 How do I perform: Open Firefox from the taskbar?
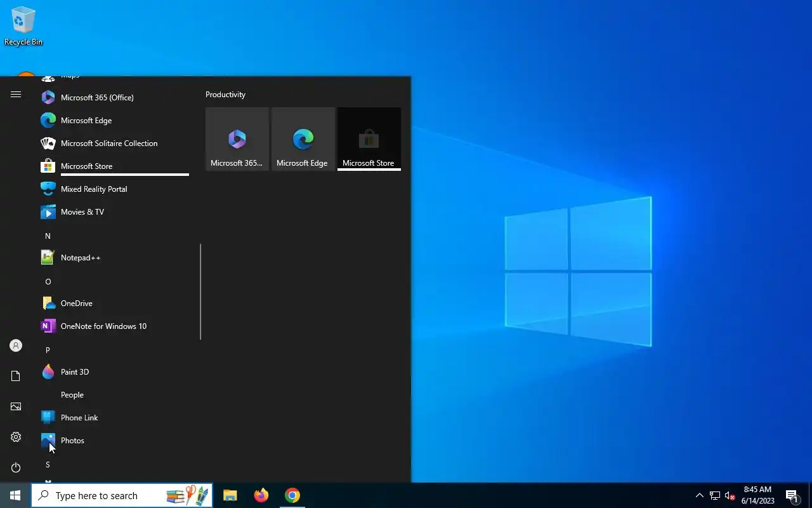click(261, 495)
